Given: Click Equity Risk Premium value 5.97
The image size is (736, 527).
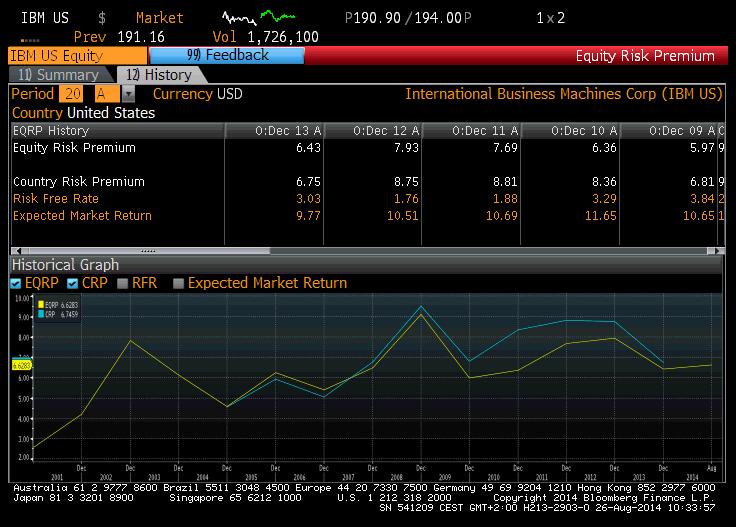Looking at the screenshot, I should tap(702, 148).
